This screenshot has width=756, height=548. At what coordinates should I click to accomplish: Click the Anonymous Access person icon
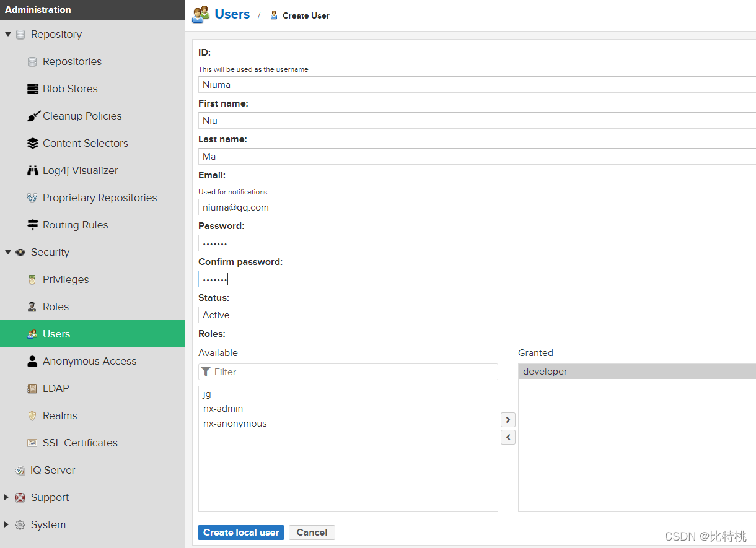click(x=33, y=361)
